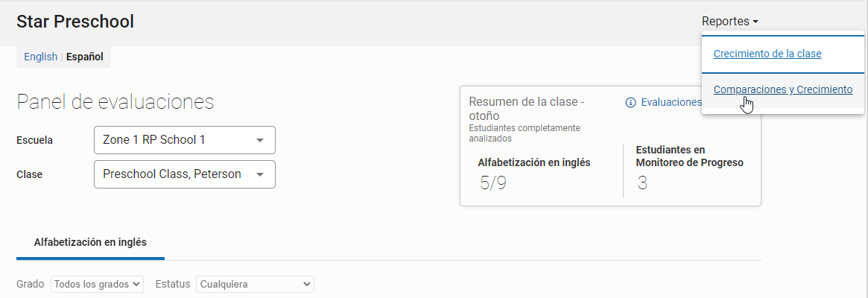The height and width of the screenshot is (298, 868).
Task: Expand the Clase Preschool Class, Peterson dropdown
Action: point(184,174)
